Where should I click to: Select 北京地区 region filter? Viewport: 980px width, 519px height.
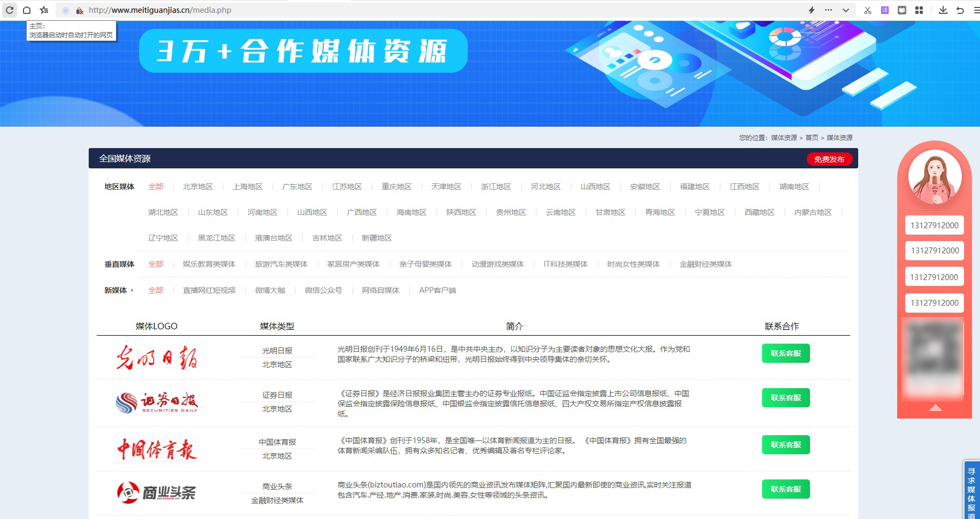click(198, 187)
